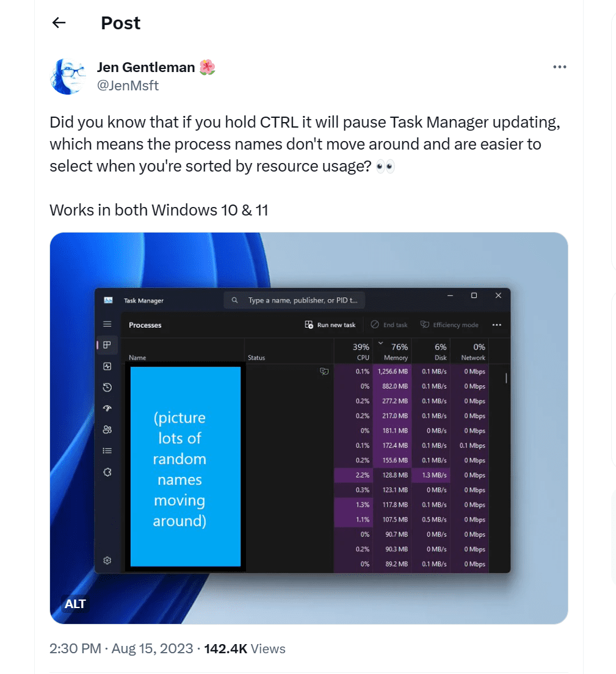Select the Startup apps gauge icon
The width and height of the screenshot is (616, 674).
coord(107,408)
